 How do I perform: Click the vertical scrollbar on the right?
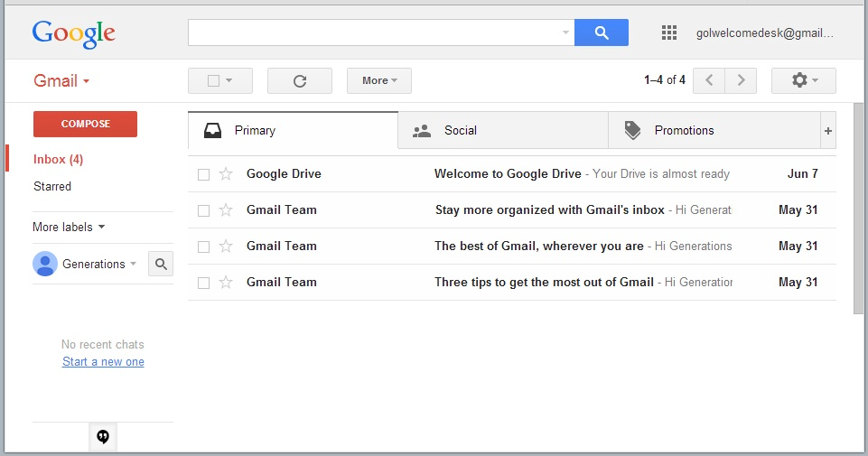click(858, 209)
